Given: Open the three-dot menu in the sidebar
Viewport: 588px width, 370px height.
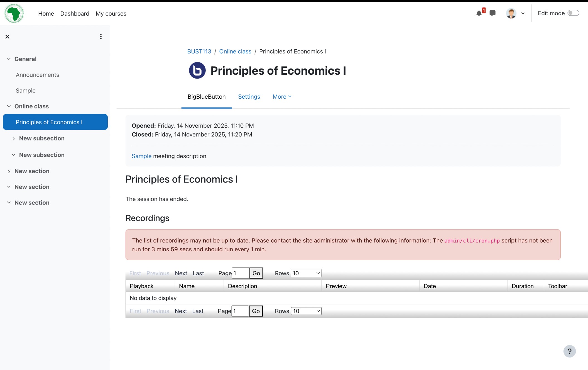Looking at the screenshot, I should click(x=101, y=36).
